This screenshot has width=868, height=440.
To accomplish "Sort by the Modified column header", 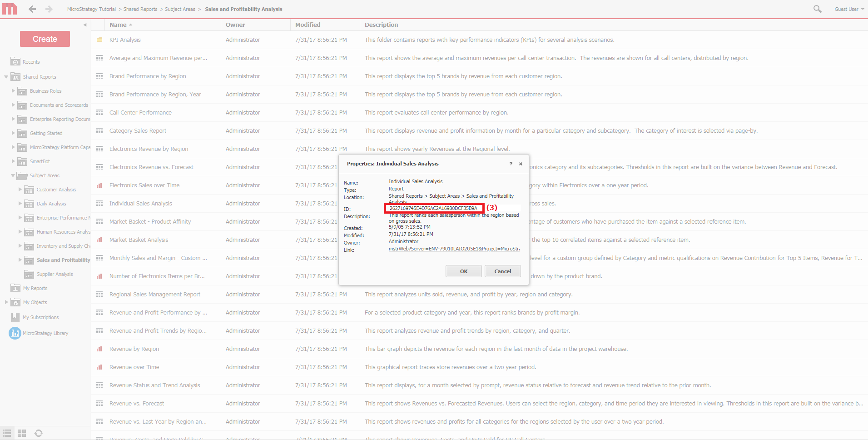I will tap(308, 25).
